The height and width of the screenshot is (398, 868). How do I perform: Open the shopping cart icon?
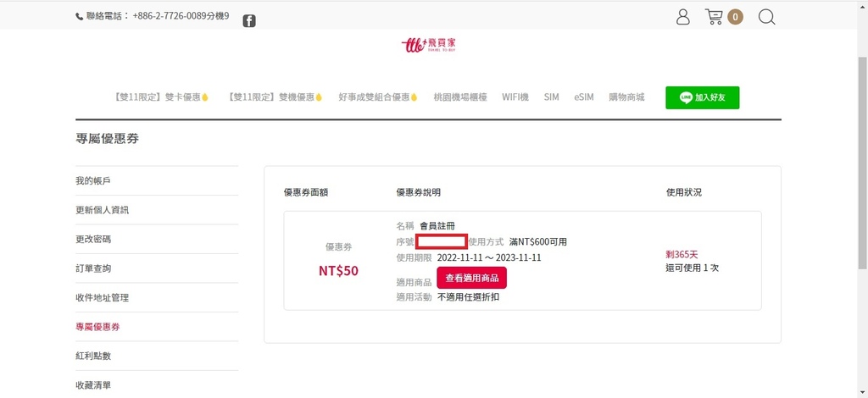(x=714, y=17)
